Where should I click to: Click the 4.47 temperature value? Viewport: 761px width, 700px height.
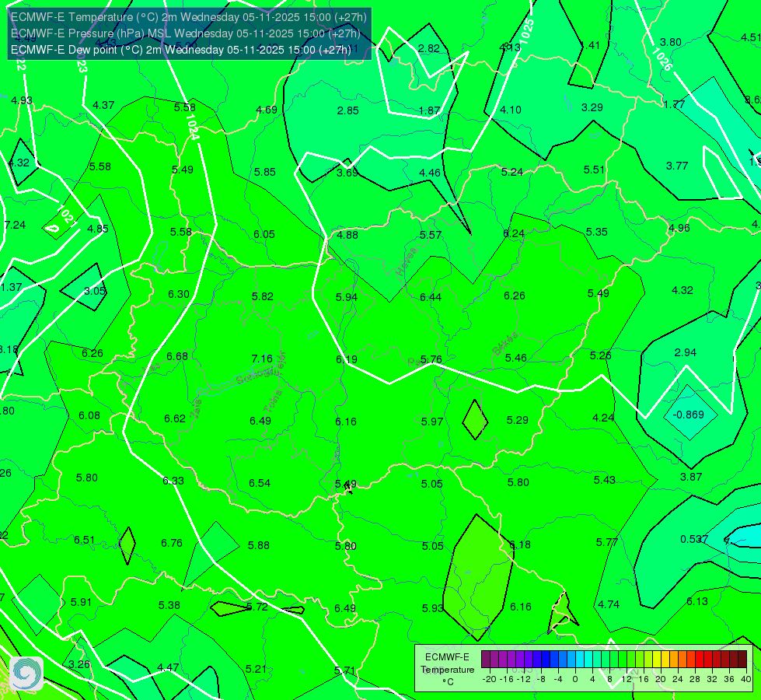(168, 667)
